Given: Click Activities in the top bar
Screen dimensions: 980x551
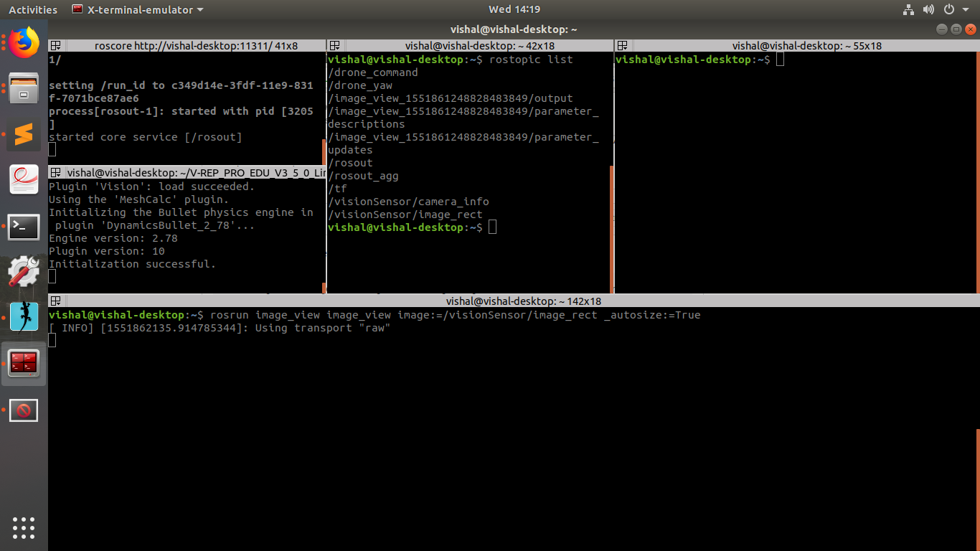Looking at the screenshot, I should 32,9.
